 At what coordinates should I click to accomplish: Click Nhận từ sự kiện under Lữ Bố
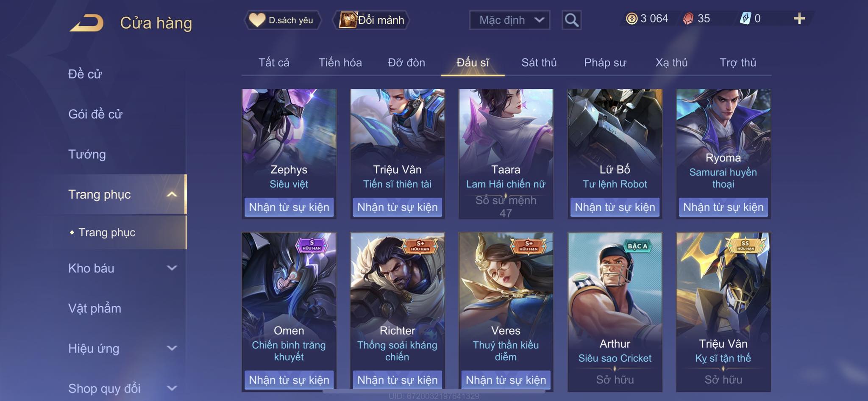(x=615, y=207)
